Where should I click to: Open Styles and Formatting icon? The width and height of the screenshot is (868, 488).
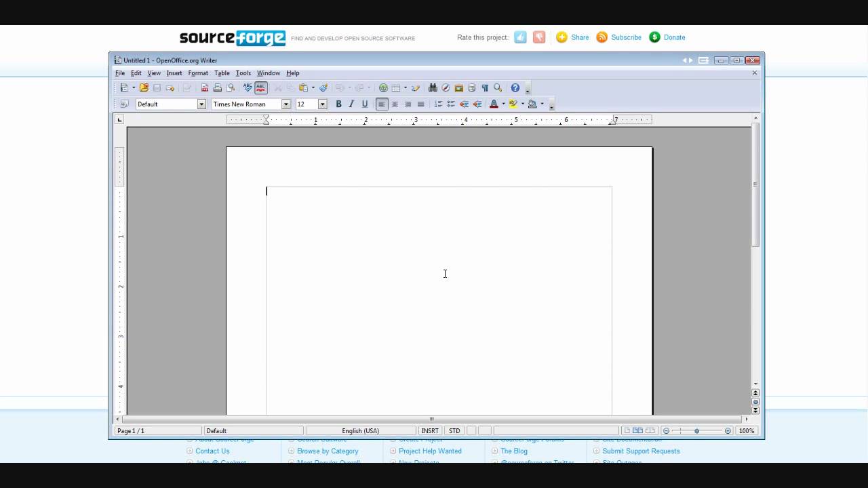click(124, 104)
